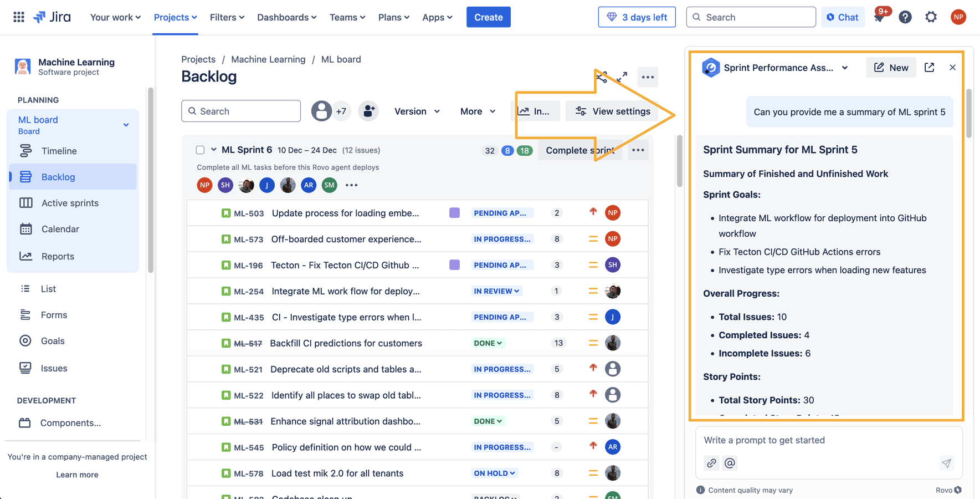
Task: Click the content quality info icon
Action: (700, 490)
